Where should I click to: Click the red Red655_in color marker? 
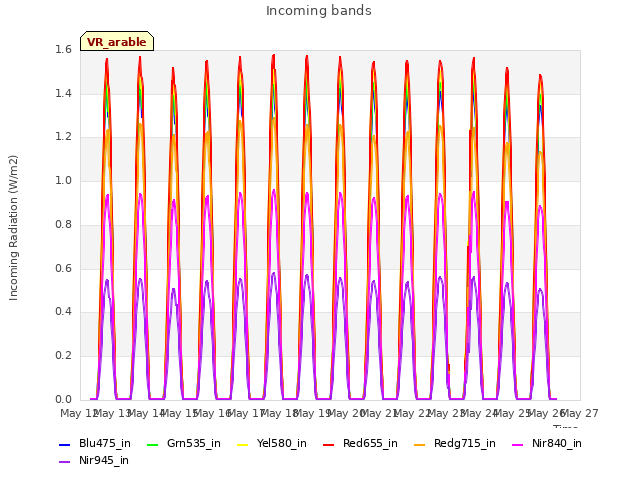[329, 444]
